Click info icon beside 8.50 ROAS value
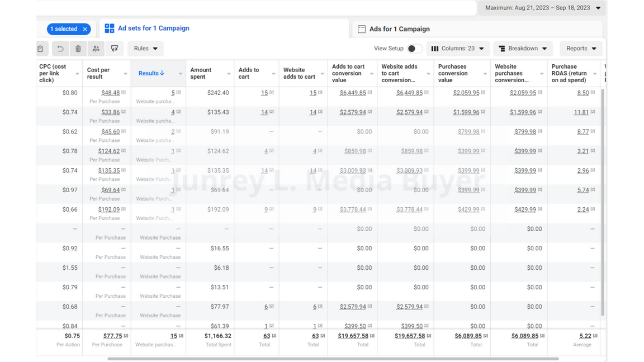Image resolution: width=644 pixels, height=362 pixels. point(593,93)
